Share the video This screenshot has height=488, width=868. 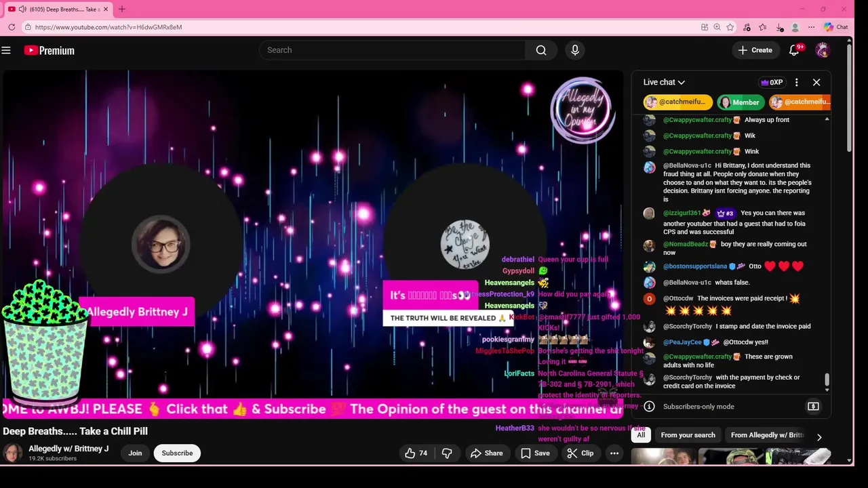[487, 453]
